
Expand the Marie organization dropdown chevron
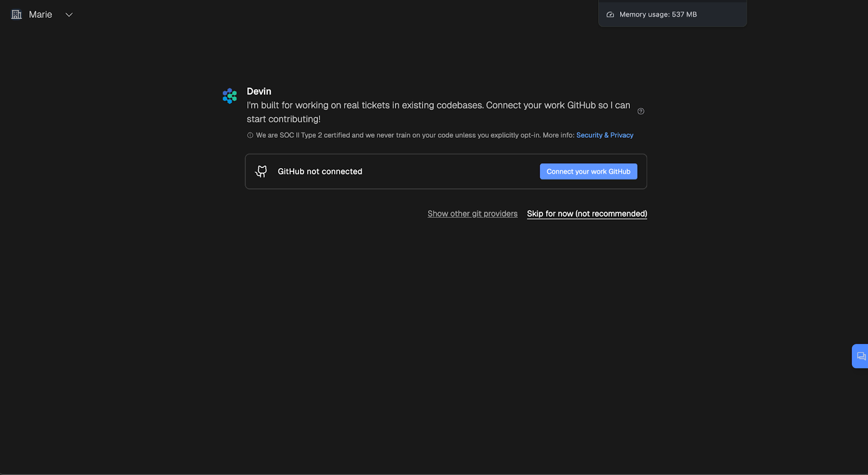coord(69,15)
